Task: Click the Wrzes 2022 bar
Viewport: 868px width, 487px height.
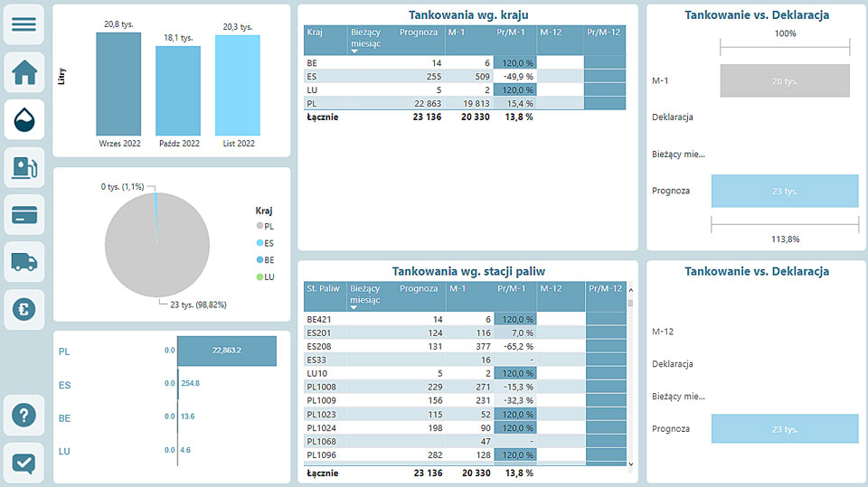Action: (118, 84)
